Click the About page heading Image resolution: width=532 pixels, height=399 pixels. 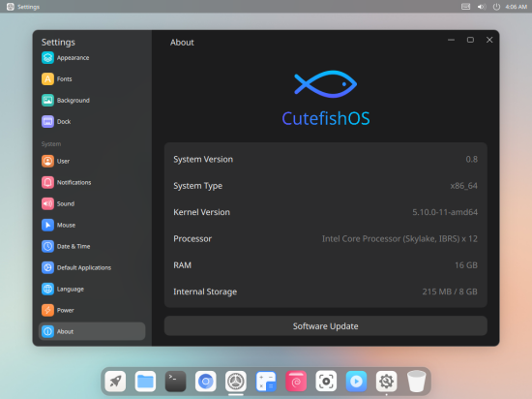click(x=182, y=43)
